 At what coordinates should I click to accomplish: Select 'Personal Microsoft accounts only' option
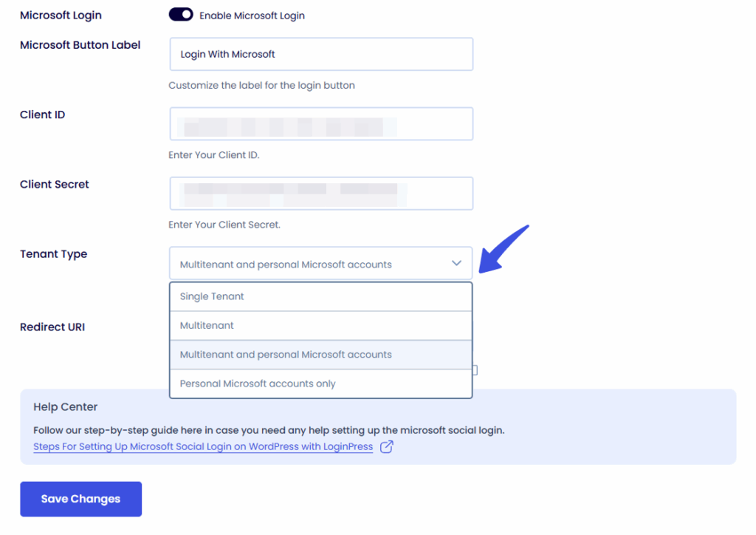258,384
